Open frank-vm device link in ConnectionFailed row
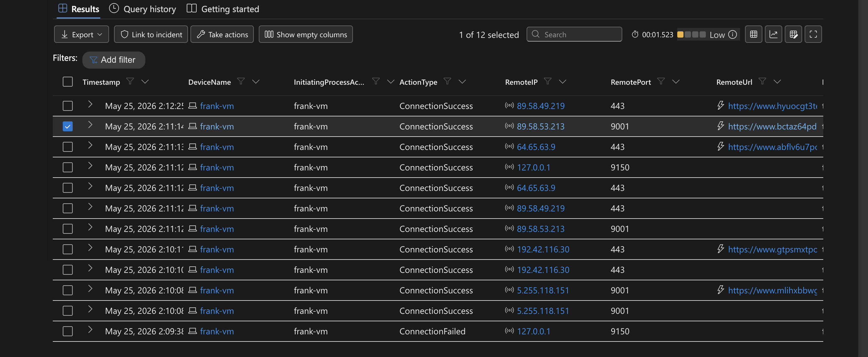This screenshot has width=868, height=357. (x=217, y=331)
